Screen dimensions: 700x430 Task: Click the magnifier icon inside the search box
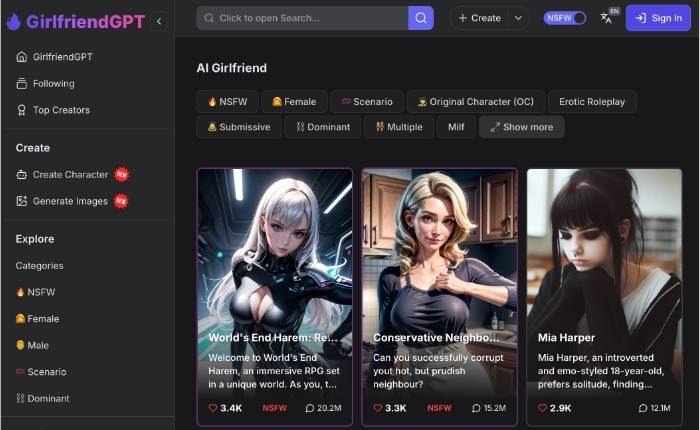tap(209, 18)
